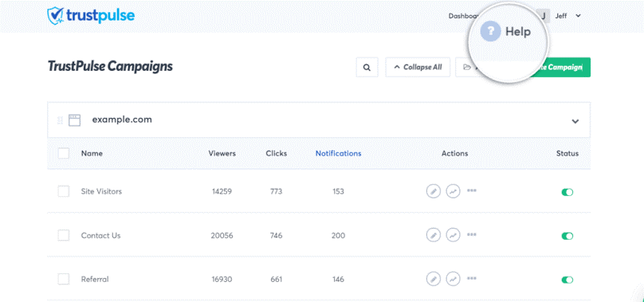Image resolution: width=644 pixels, height=302 pixels.
Task: Open the Contact Us campaign name
Action: pyautogui.click(x=100, y=235)
